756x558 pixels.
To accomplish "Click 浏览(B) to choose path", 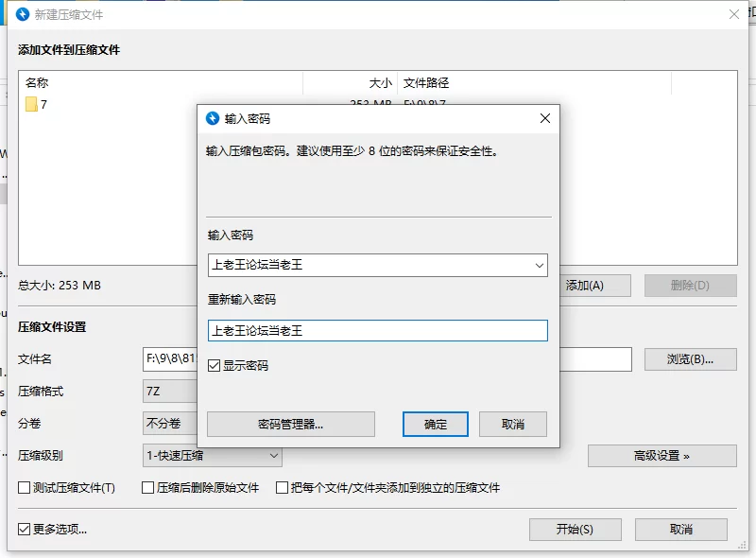I will [691, 359].
